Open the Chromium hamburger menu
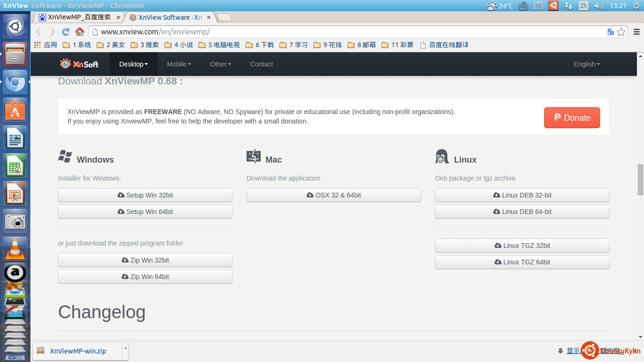The height and width of the screenshot is (362, 644). tap(636, 32)
